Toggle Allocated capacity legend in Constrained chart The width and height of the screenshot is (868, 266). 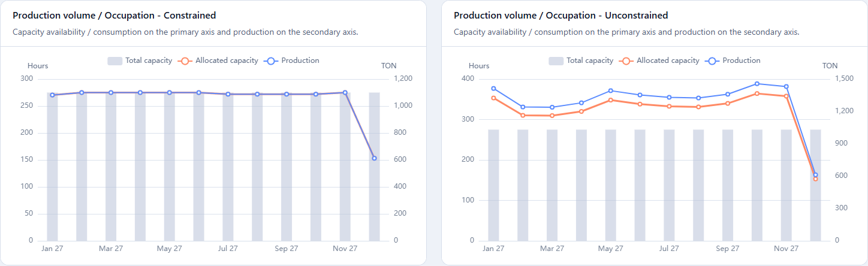pyautogui.click(x=218, y=61)
